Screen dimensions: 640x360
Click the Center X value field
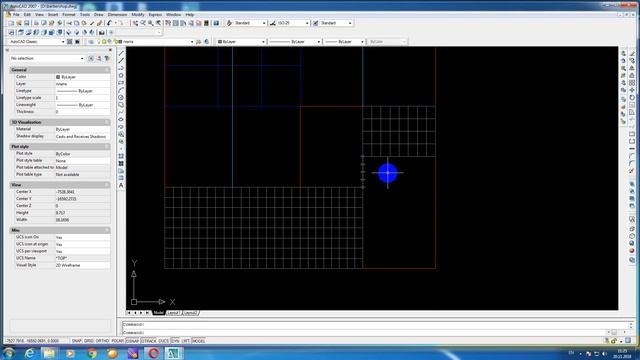tap(82, 192)
